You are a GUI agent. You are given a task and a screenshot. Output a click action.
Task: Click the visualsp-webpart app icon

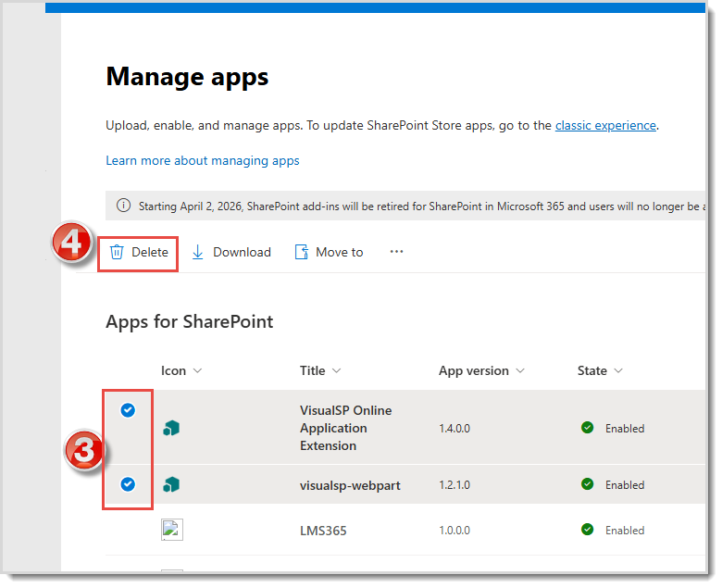tap(171, 484)
